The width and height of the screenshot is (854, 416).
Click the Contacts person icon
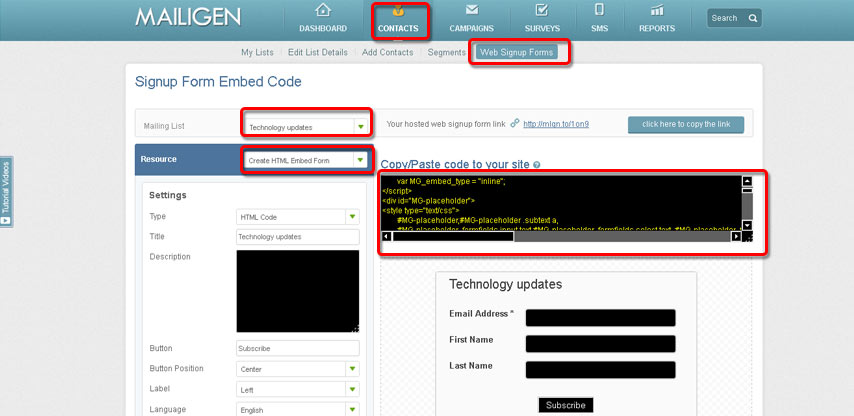click(x=400, y=10)
